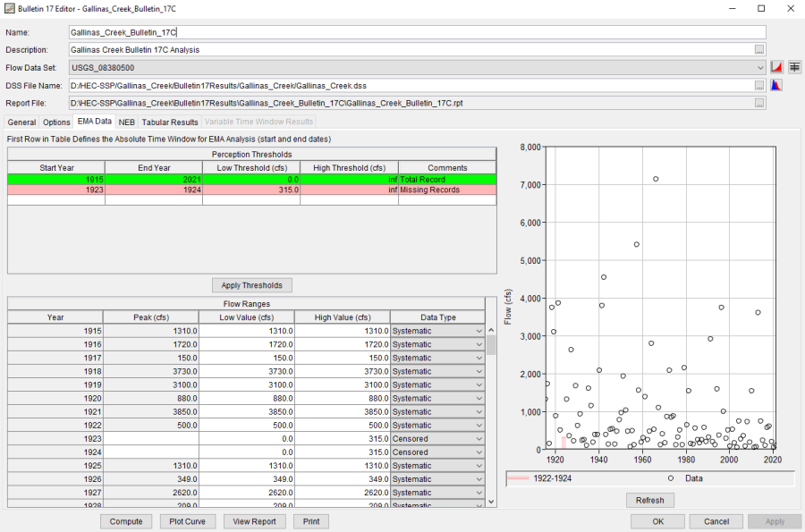Open Data Type dropdown for year 1915

(479, 331)
